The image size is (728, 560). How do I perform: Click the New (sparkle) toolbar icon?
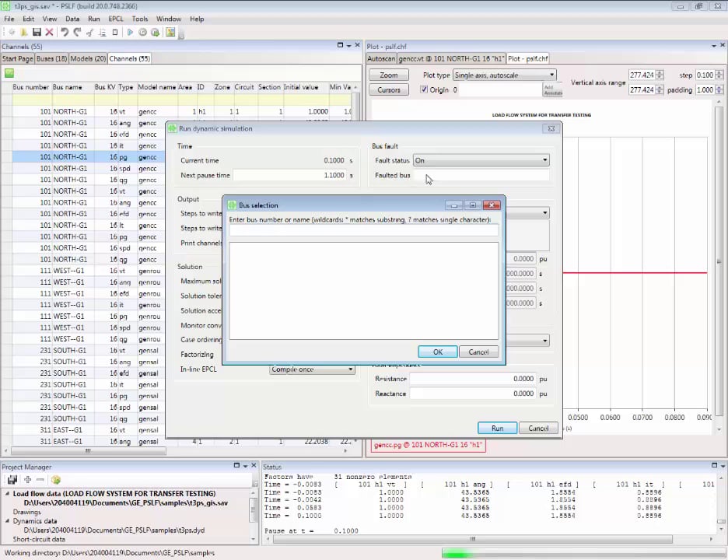tap(12, 32)
